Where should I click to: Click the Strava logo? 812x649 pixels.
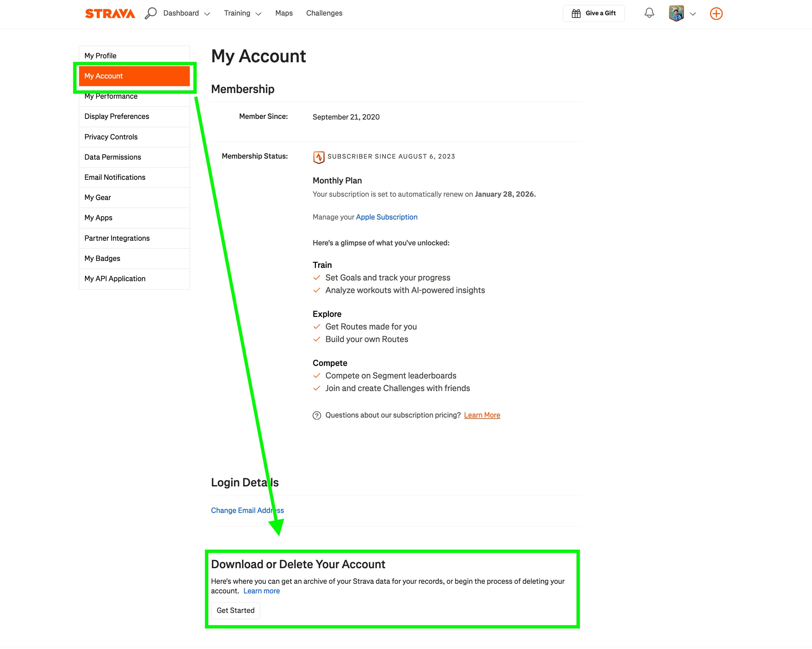[x=110, y=13]
